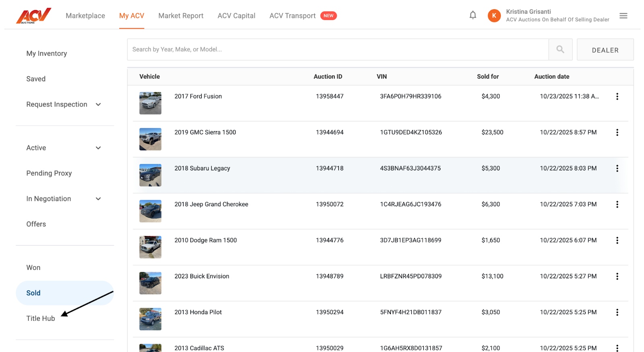Screen dimensions: 644x352
Task: Click auction date 10/22/2025 7:03 PM
Action: pos(568,204)
